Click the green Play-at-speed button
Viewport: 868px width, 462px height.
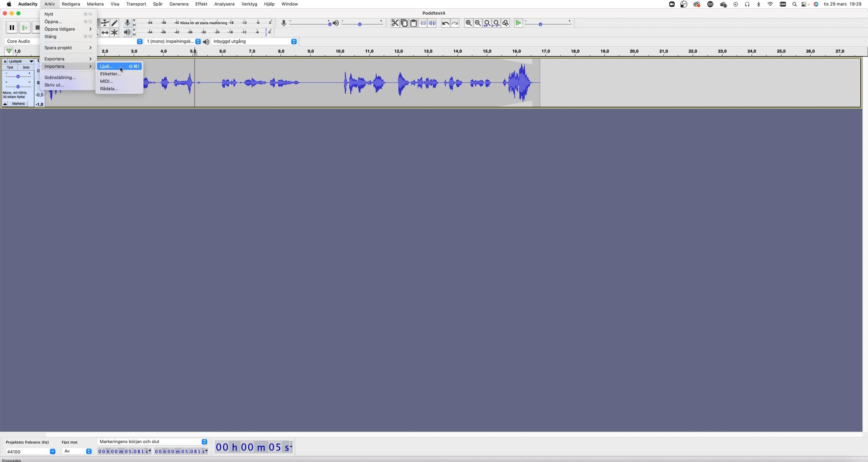[518, 23]
